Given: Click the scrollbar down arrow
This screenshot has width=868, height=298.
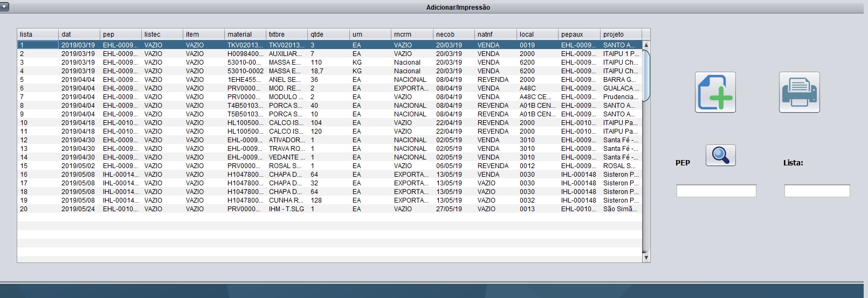Looking at the screenshot, I should pos(646,258).
